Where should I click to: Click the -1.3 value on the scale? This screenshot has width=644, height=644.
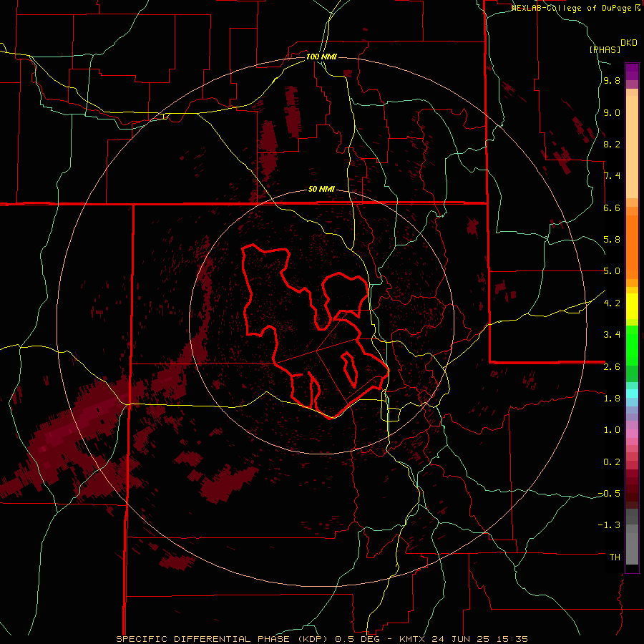[x=609, y=525]
